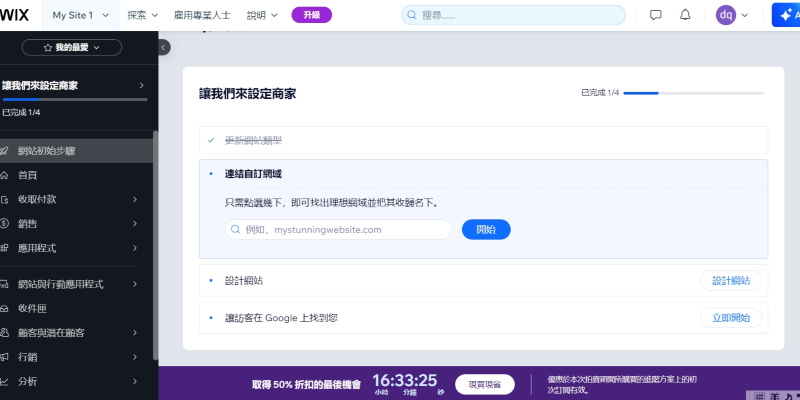This screenshot has height=400, width=800.
Task: Click the customers icon beside 顧客與潛在顧客
Action: [x=5, y=333]
